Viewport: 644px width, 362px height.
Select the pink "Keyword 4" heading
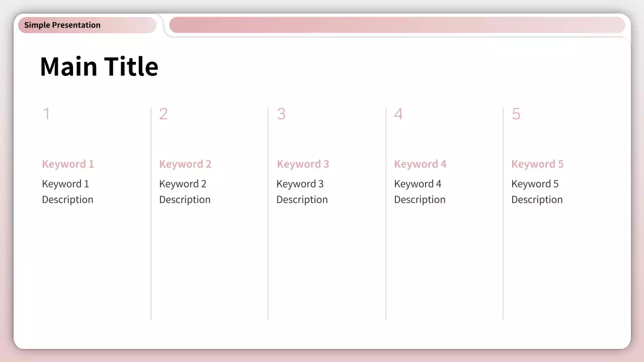click(420, 164)
